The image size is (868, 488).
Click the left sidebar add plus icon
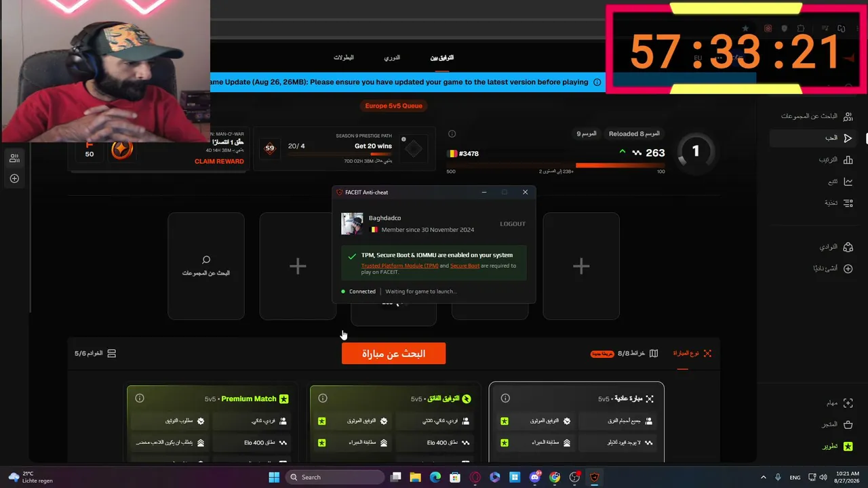pos(14,179)
